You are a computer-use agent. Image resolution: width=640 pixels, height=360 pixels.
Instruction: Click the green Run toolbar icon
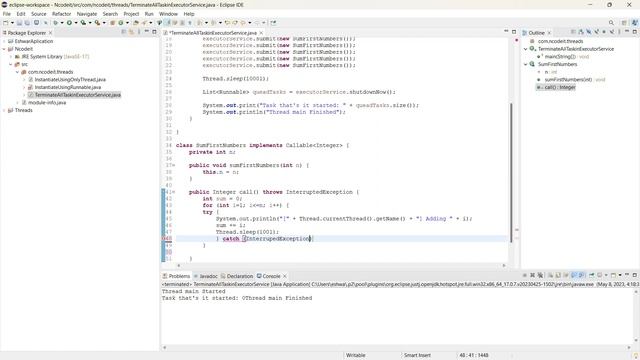pos(69,23)
